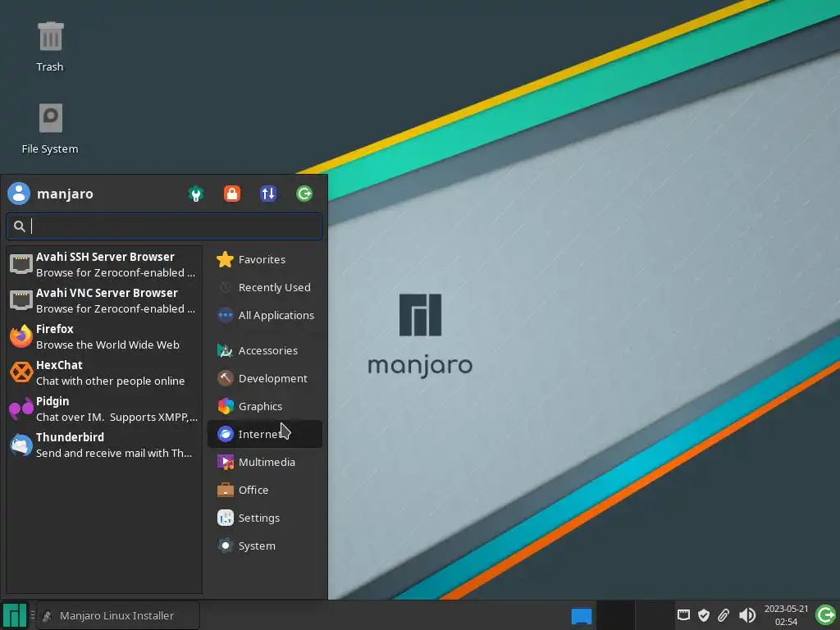Viewport: 840px width, 630px height.
Task: Open Settings Manager wrench icon in menu header
Action: coord(195,194)
